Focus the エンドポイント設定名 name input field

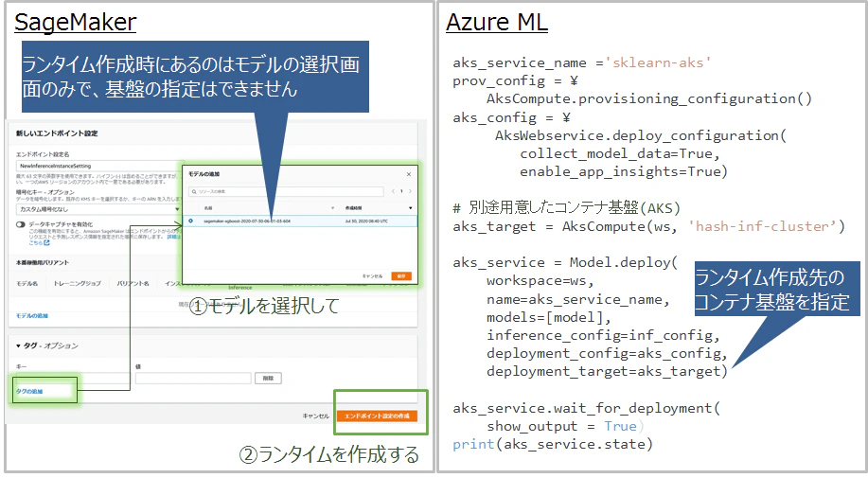point(99,166)
